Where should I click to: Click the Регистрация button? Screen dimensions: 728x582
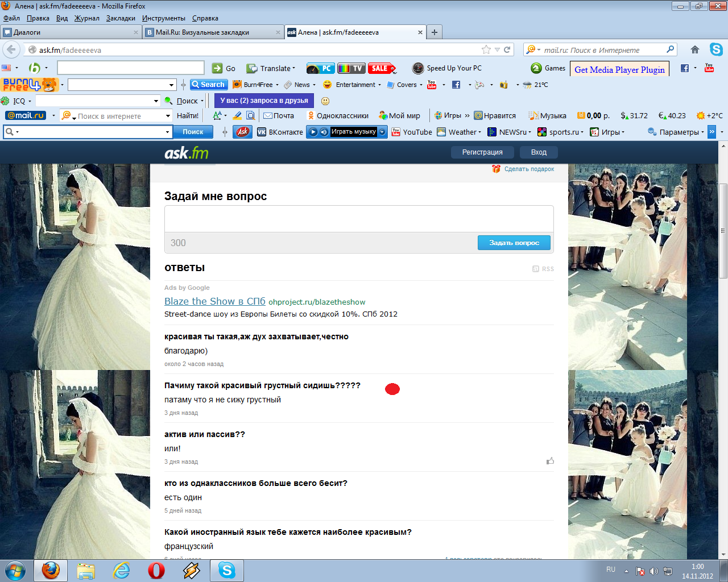[x=482, y=152]
